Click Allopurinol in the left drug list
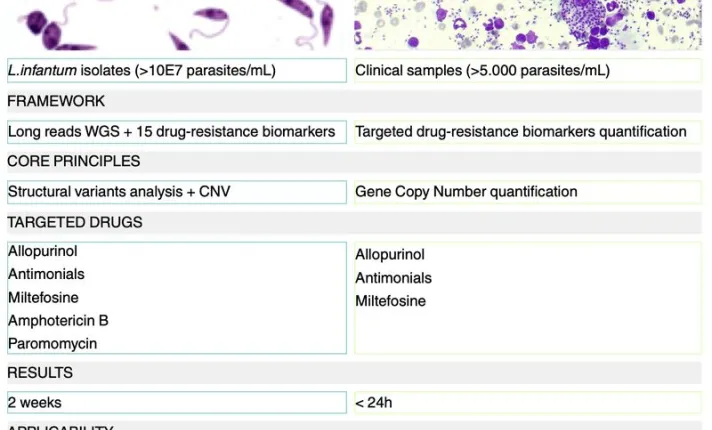 click(43, 251)
